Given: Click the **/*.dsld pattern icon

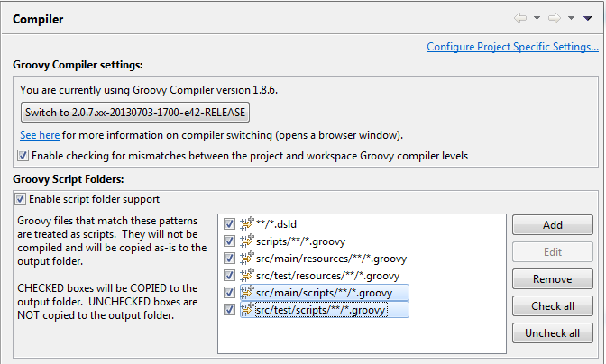Looking at the screenshot, I should (246, 223).
